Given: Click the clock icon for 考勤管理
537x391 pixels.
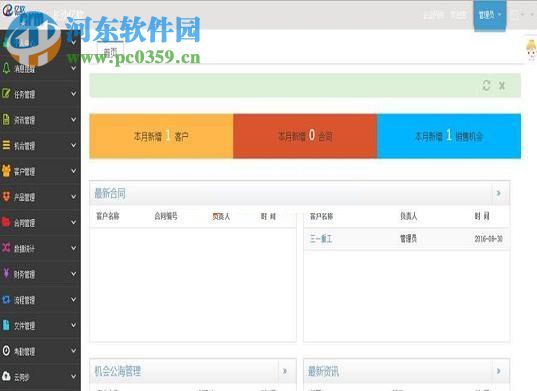Looking at the screenshot, I should tap(6, 350).
